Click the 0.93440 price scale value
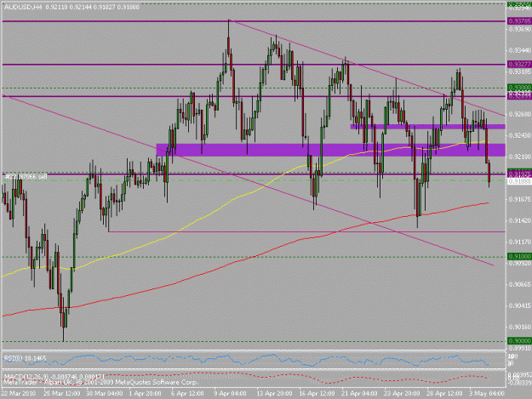This screenshot has width=532, height=399. [520, 50]
